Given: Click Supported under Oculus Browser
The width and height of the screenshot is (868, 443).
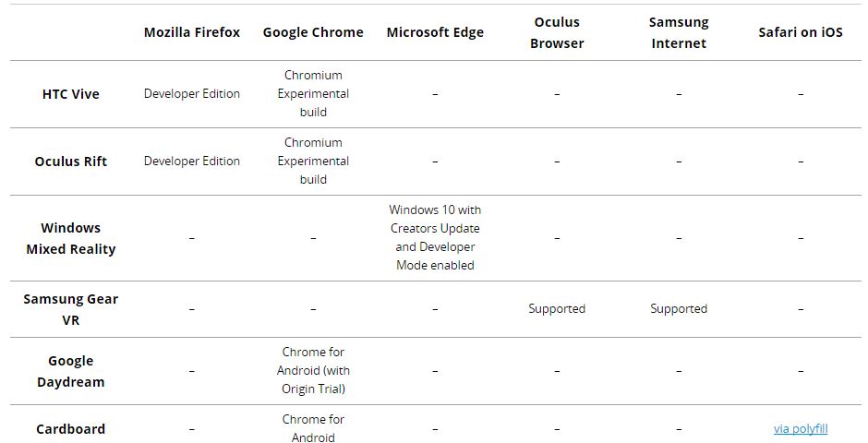Looking at the screenshot, I should click(x=557, y=308).
